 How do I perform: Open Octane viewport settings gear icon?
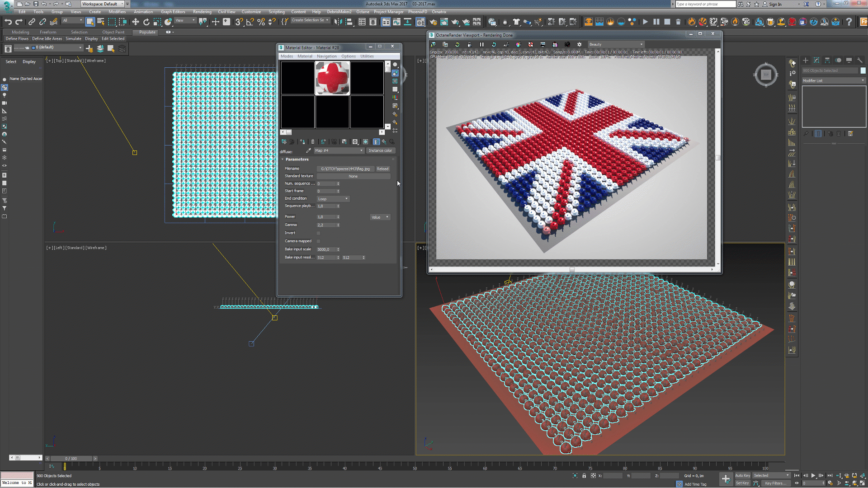pos(580,44)
